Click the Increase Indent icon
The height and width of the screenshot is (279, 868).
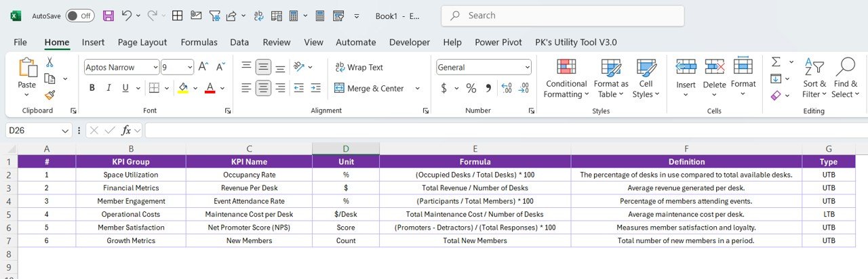315,88
